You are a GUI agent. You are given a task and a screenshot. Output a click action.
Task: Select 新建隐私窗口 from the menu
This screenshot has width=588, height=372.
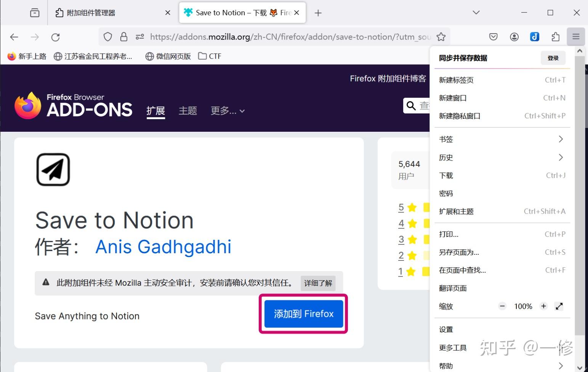coord(460,116)
